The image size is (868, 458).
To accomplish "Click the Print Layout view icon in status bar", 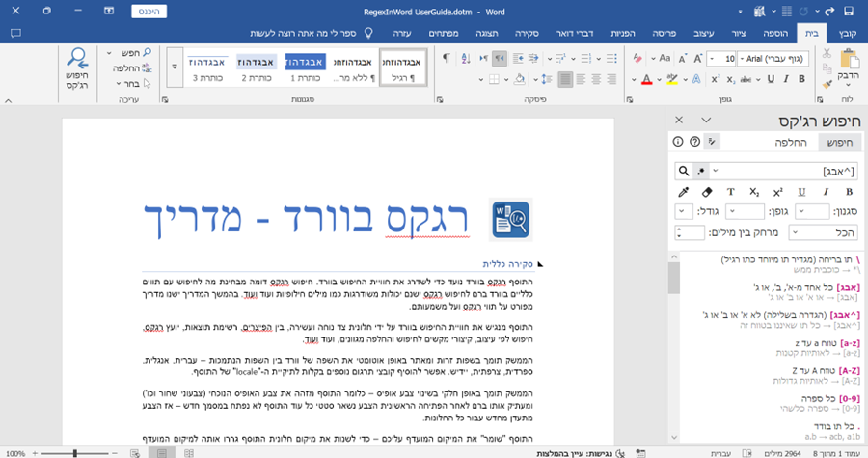I will pos(162,453).
